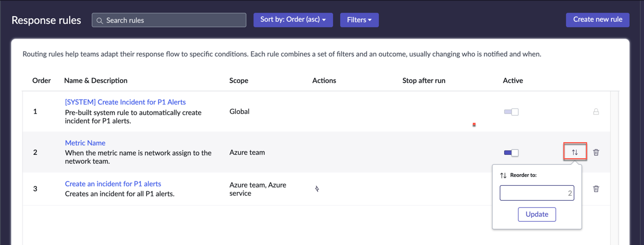Click the magnifier icon in Search rules
Screen dimensions: 644x245
[100, 20]
